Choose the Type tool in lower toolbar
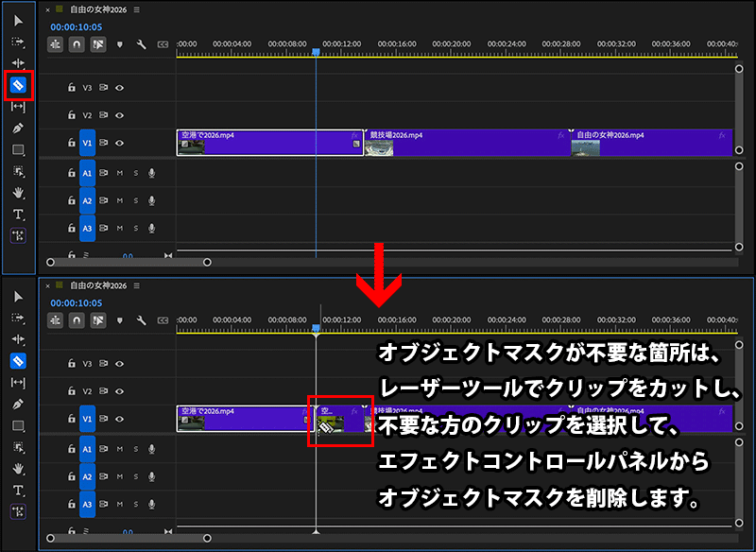This screenshot has width=756, height=552. pos(18,489)
